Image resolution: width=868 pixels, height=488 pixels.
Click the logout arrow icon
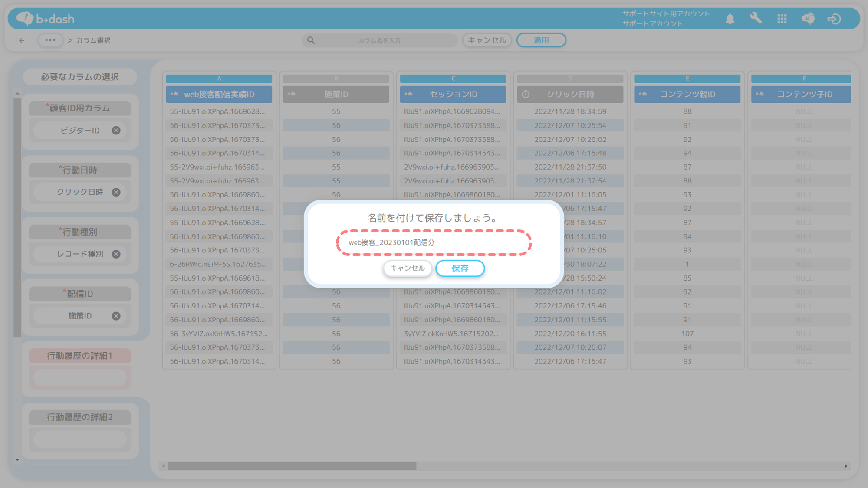834,19
